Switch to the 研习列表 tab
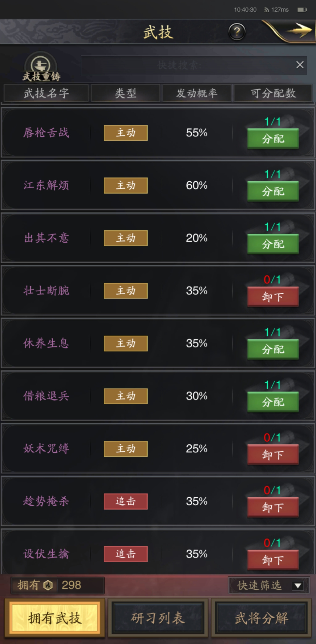316x644 pixels. (x=158, y=618)
